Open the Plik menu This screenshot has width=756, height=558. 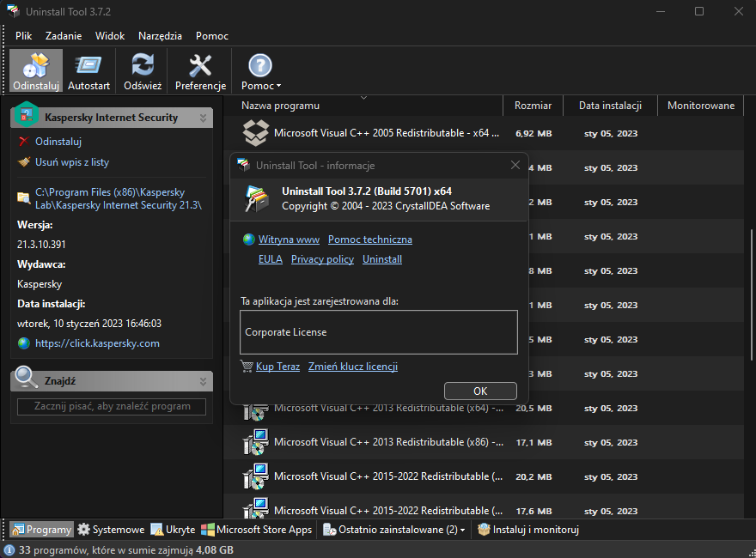[23, 36]
